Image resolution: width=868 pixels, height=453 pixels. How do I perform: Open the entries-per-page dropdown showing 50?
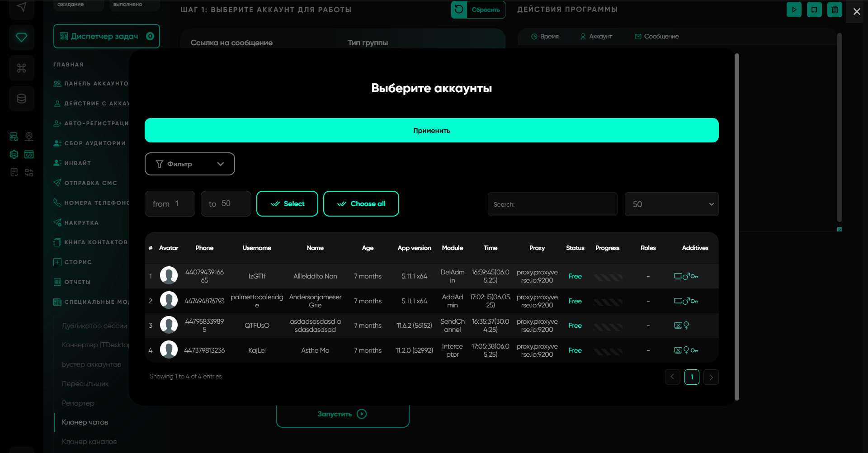[x=671, y=204]
